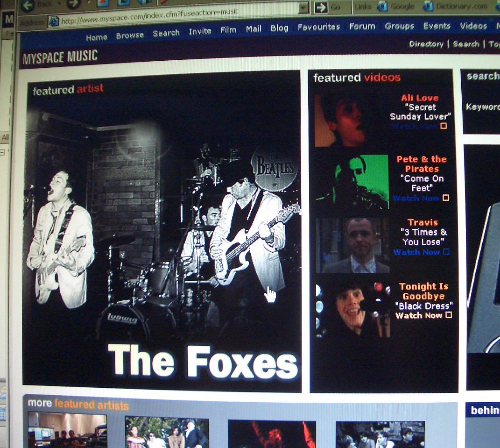This screenshot has height=448, width=500.
Task: Open the Travis video thumbnail
Action: click(352, 245)
